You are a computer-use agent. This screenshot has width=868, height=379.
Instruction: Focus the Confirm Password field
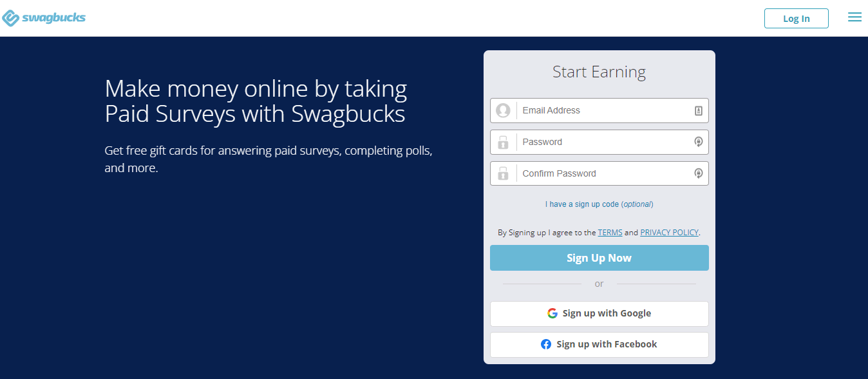[602, 173]
